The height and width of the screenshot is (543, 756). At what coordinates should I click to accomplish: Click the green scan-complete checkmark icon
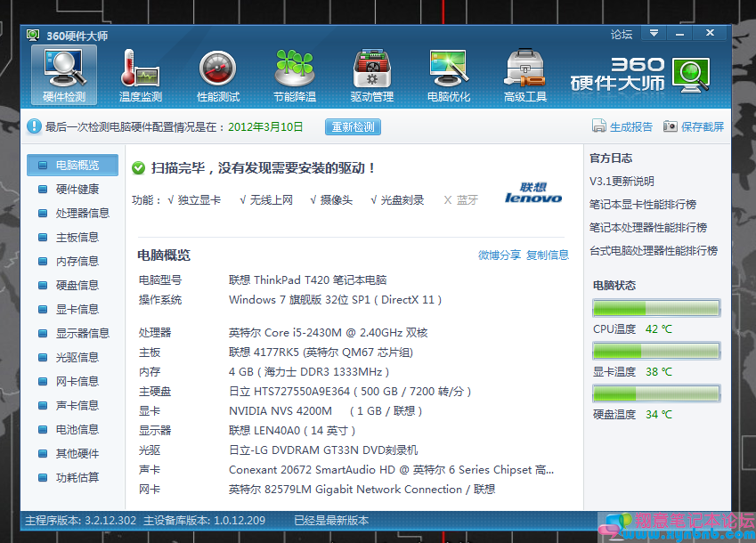coord(138,167)
